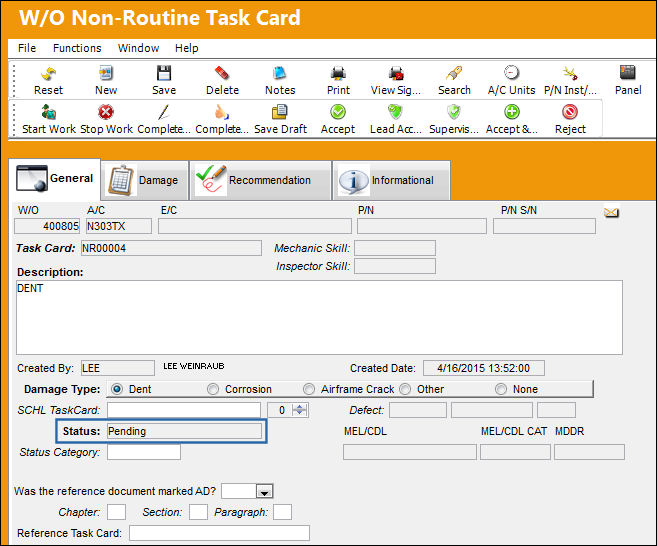657x546 pixels.
Task: Click the green Accept icon
Action: (338, 112)
